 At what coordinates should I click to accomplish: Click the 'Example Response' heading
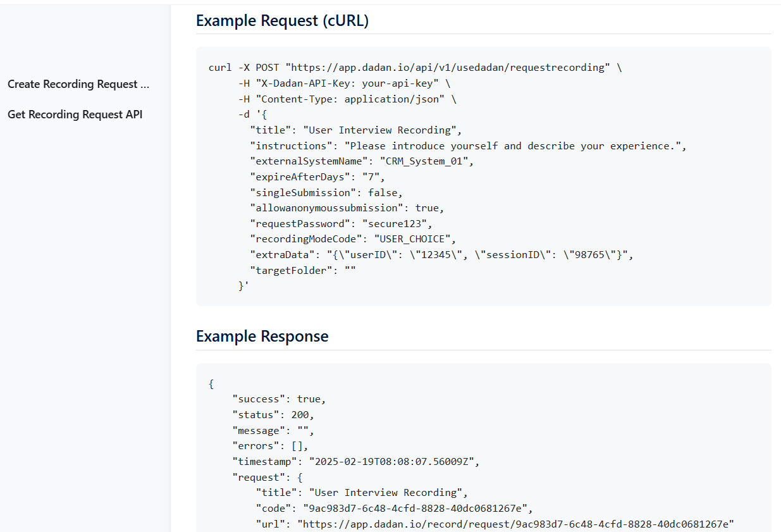pyautogui.click(x=262, y=336)
